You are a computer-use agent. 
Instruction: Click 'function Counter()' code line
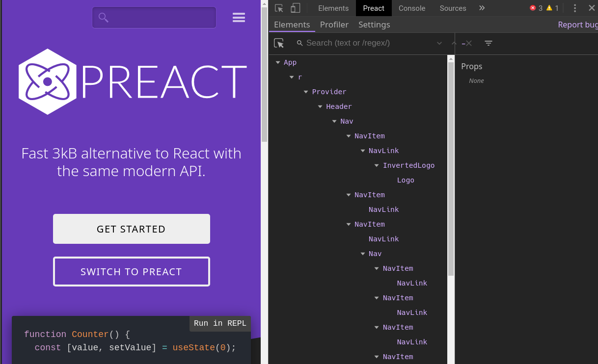(x=77, y=334)
